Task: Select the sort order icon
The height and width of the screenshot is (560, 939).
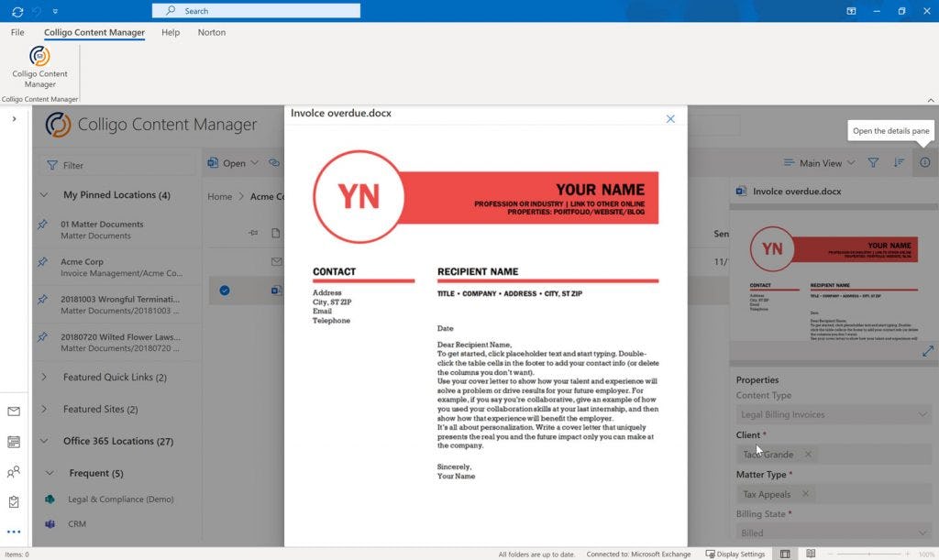Action: point(897,162)
